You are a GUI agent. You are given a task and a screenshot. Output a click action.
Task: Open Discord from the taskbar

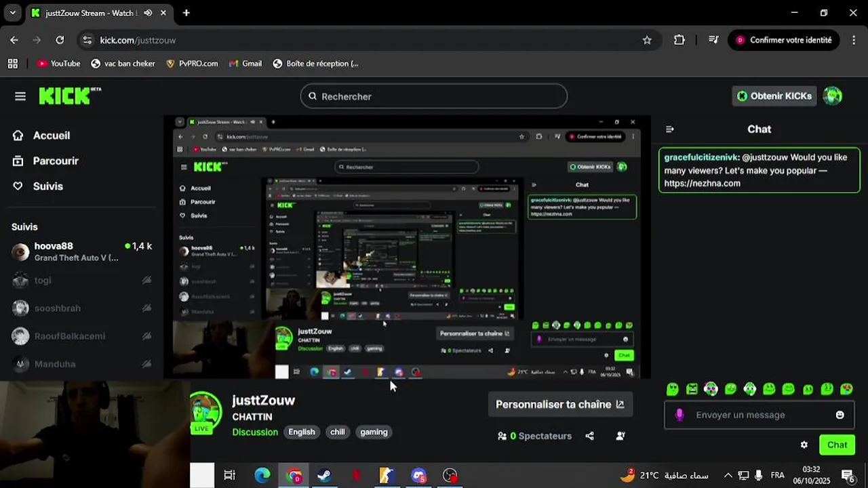point(418,476)
